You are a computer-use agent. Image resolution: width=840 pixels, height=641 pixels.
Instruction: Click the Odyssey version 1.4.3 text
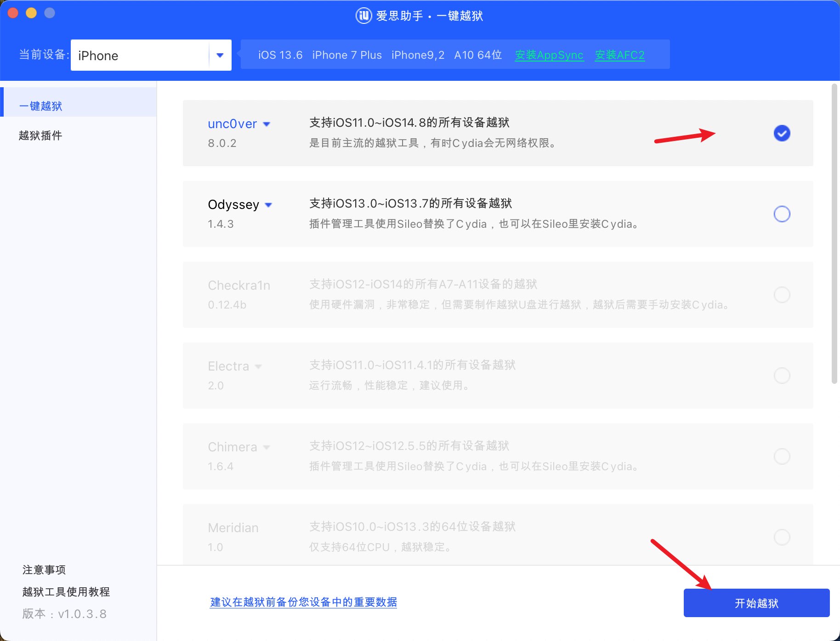click(221, 224)
